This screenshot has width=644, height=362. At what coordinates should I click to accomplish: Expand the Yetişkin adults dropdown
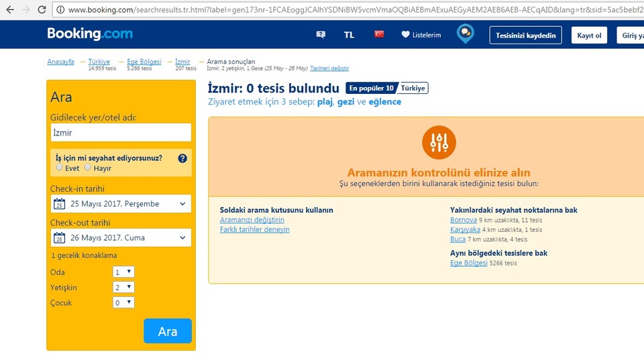click(x=124, y=288)
